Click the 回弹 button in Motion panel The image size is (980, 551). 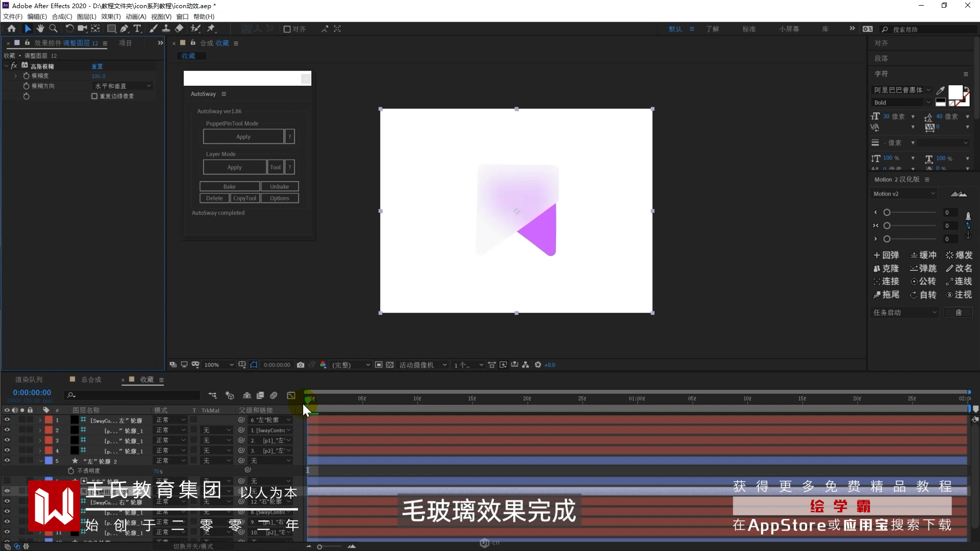[x=886, y=255]
